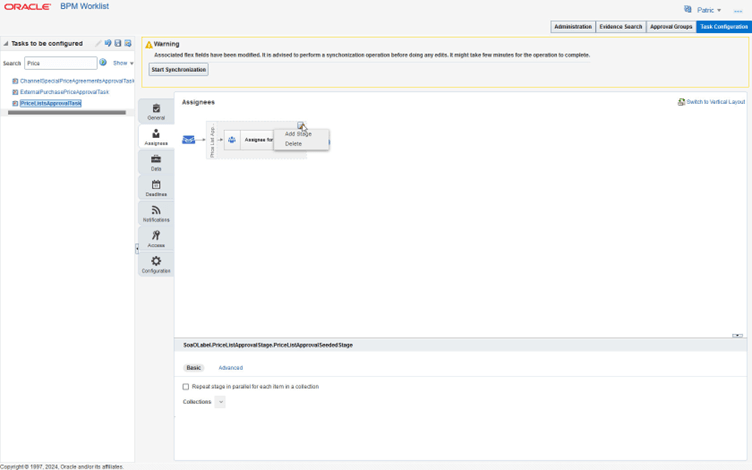Select the Advanced tab
The image size is (752, 470).
tap(231, 368)
